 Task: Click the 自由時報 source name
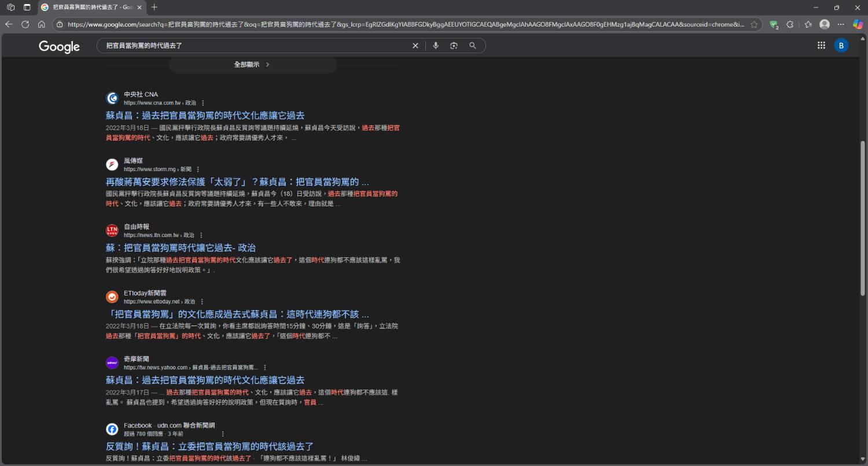click(137, 227)
